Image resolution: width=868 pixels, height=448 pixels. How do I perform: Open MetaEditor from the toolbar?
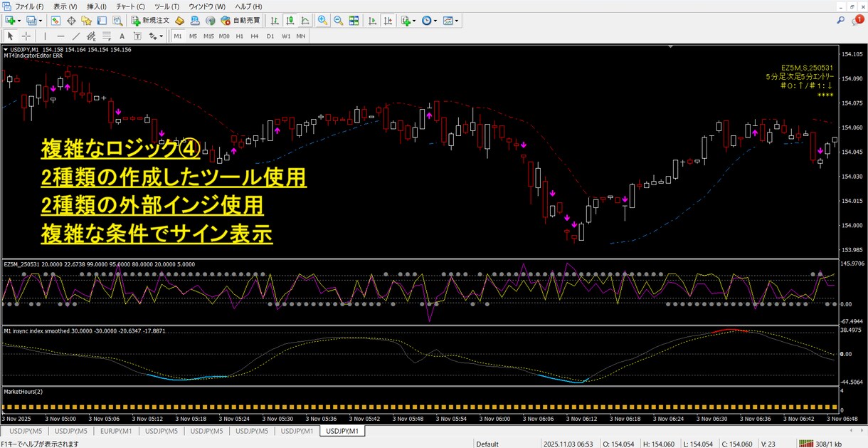pyautogui.click(x=180, y=21)
